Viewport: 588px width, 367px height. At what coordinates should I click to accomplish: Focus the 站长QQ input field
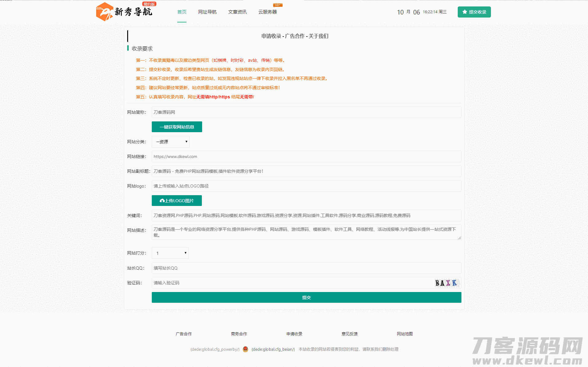(x=307, y=268)
